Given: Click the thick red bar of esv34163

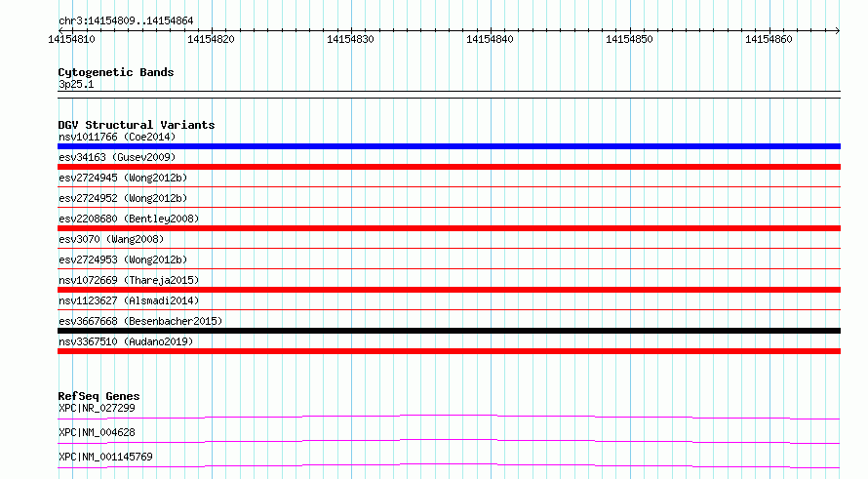Looking at the screenshot, I should 449,167.
